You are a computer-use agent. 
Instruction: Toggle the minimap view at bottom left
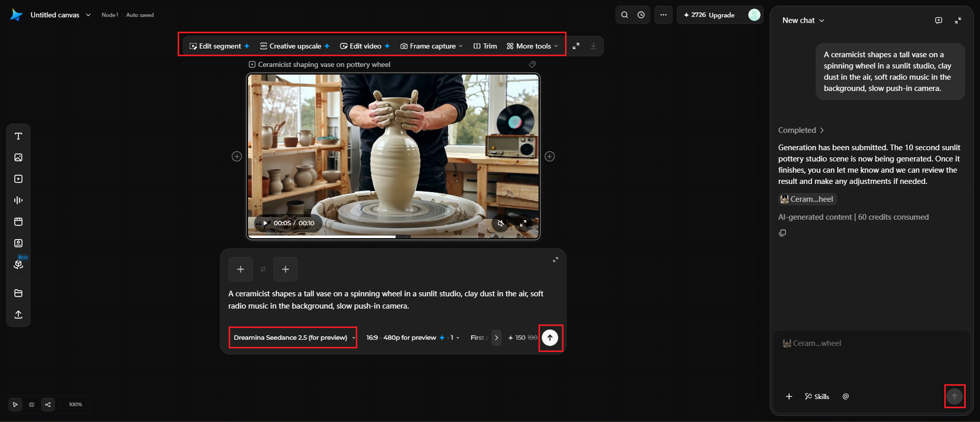point(32,405)
